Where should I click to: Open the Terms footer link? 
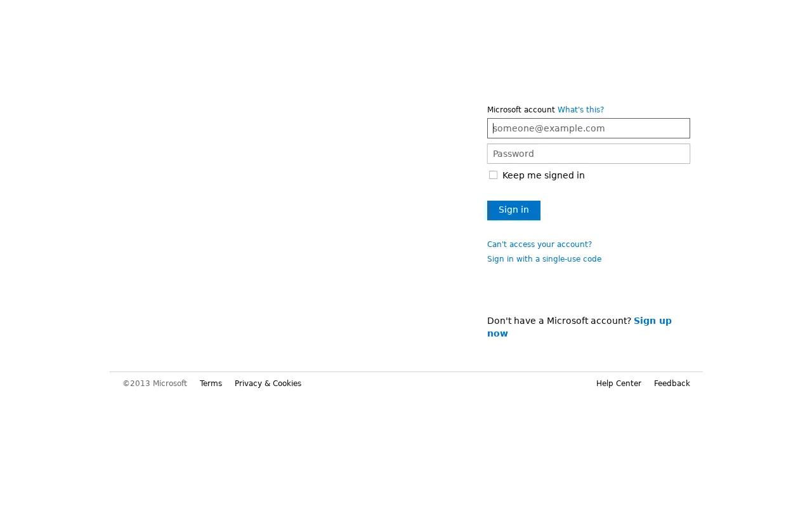pyautogui.click(x=211, y=384)
